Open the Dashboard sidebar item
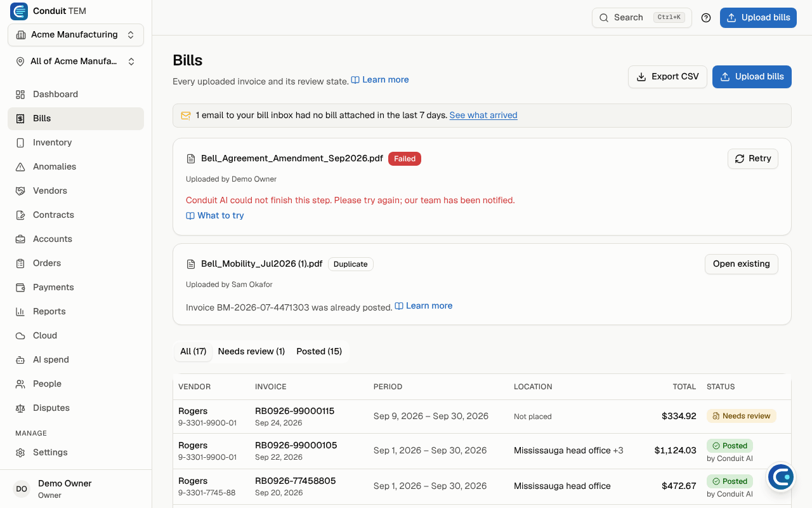Image resolution: width=812 pixels, height=508 pixels. (x=75, y=94)
